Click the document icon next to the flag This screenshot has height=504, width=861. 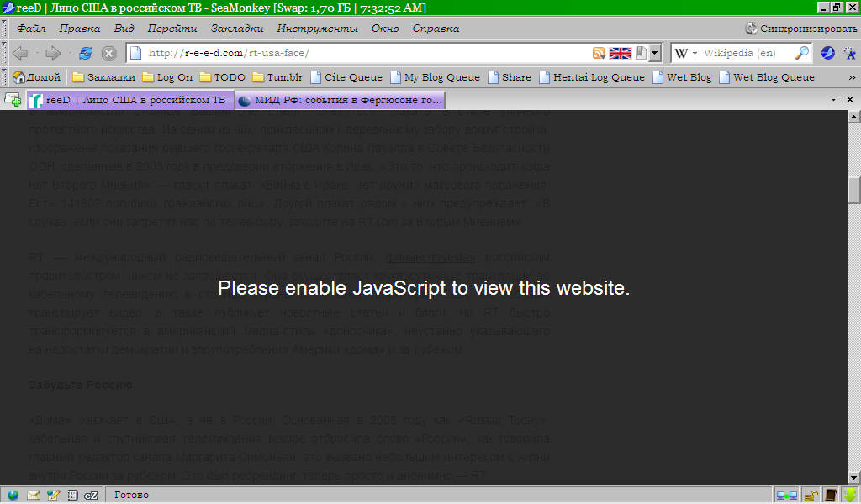[x=641, y=53]
